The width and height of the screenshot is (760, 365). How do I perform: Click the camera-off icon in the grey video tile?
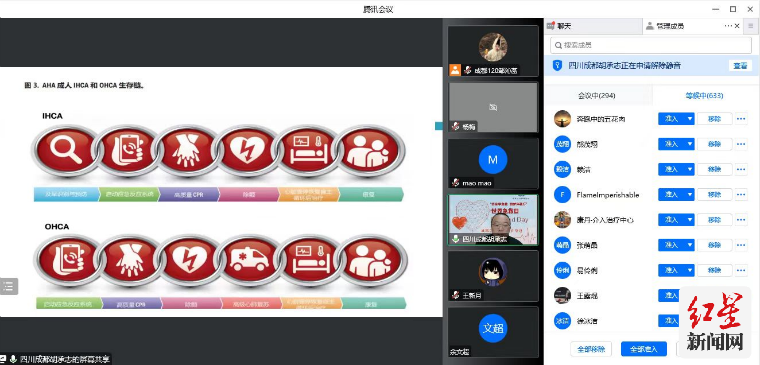pos(493,107)
